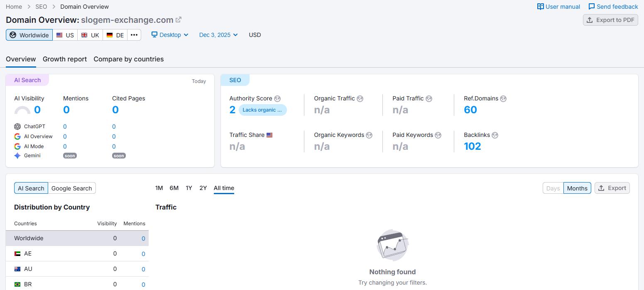
Task: Open external link icon beside slogem-exchange.com
Action: (179, 19)
